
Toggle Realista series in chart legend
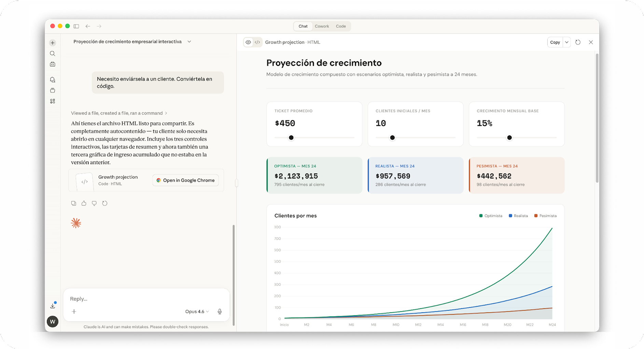pos(518,216)
